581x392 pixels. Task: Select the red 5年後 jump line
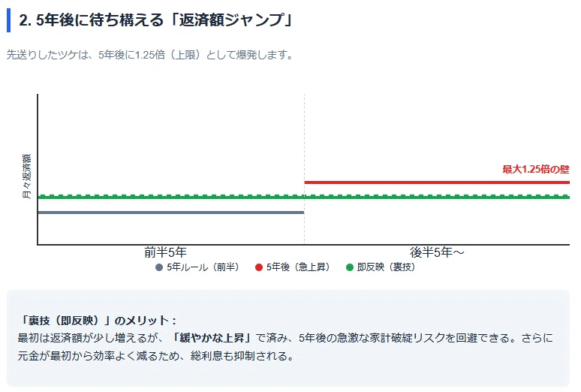pyautogui.click(x=437, y=182)
